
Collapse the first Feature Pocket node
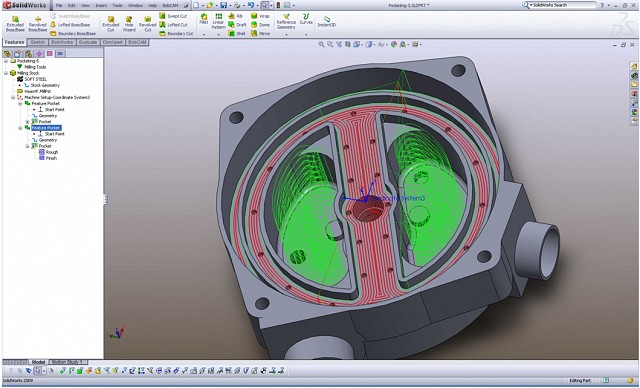(x=20, y=104)
